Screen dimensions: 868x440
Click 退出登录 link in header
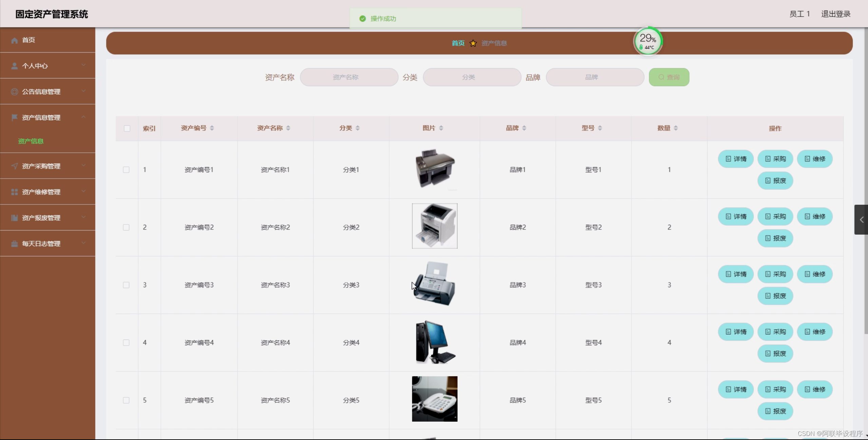pyautogui.click(x=835, y=14)
